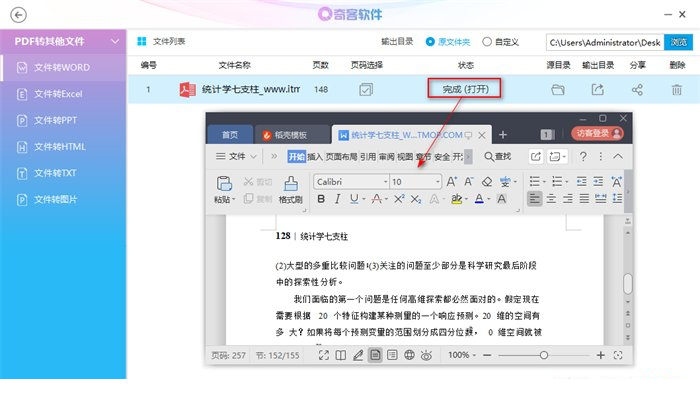
Task: Justify text alignment
Action: click(x=584, y=199)
